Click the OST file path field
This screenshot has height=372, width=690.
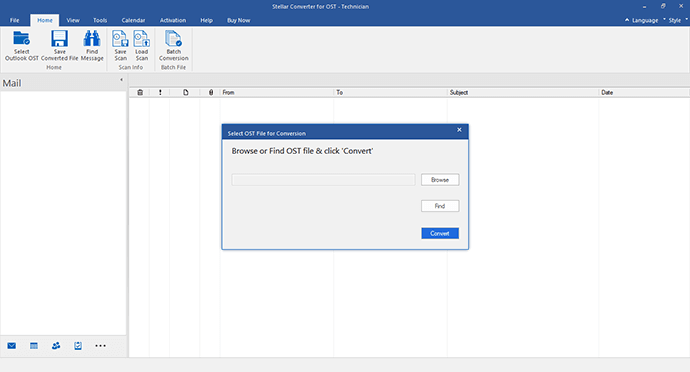click(323, 180)
